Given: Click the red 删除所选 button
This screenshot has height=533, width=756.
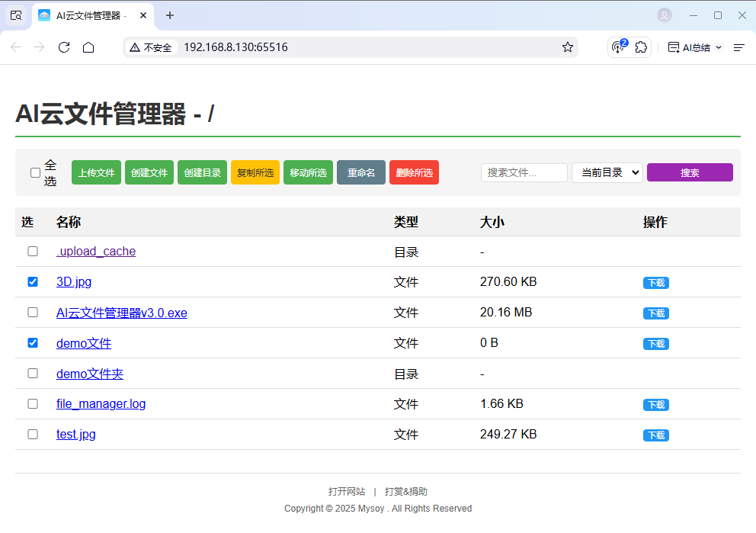Looking at the screenshot, I should (x=414, y=172).
